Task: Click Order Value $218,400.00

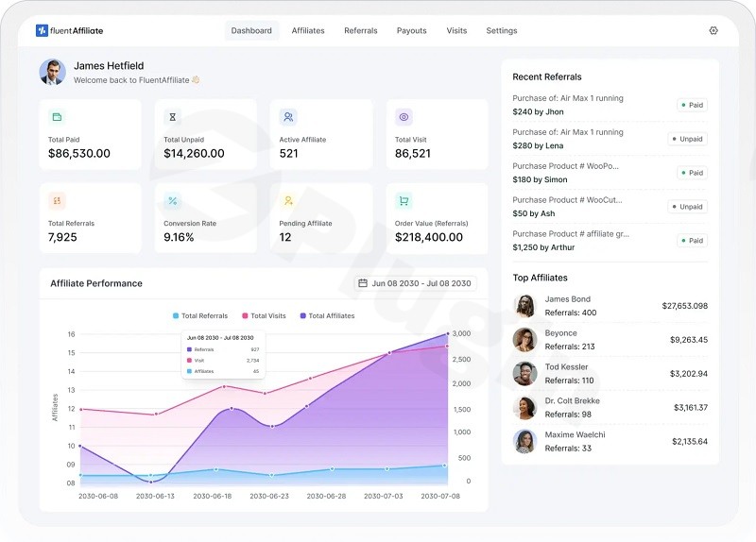Action: coord(429,238)
